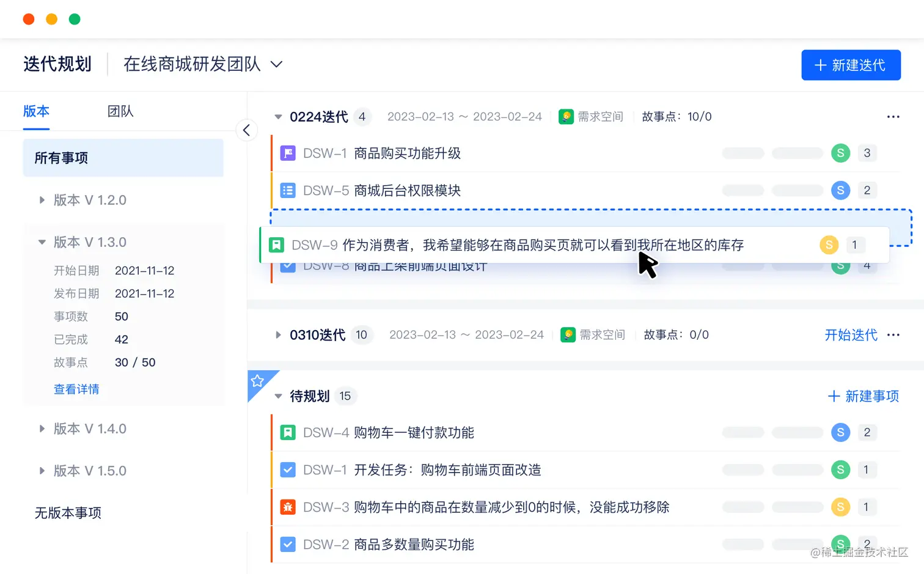Click the green story icon of dragged DSW-9
This screenshot has height=574, width=924.
[276, 245]
